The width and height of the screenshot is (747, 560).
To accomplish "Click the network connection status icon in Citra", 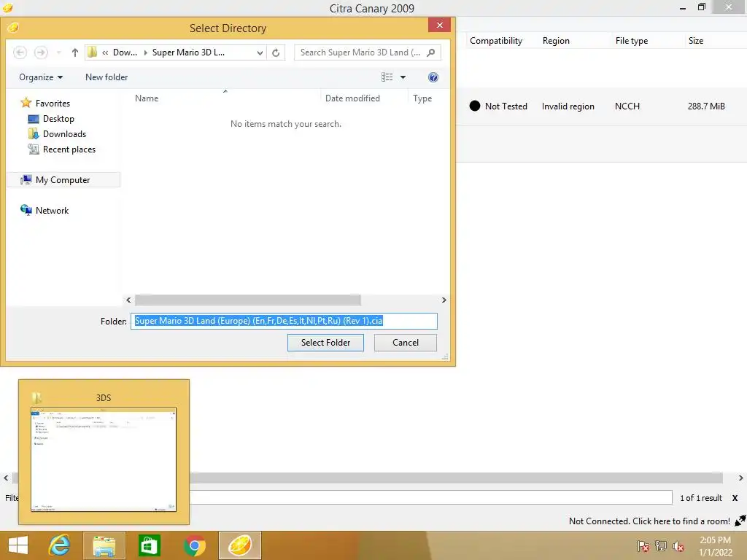I will (740, 521).
